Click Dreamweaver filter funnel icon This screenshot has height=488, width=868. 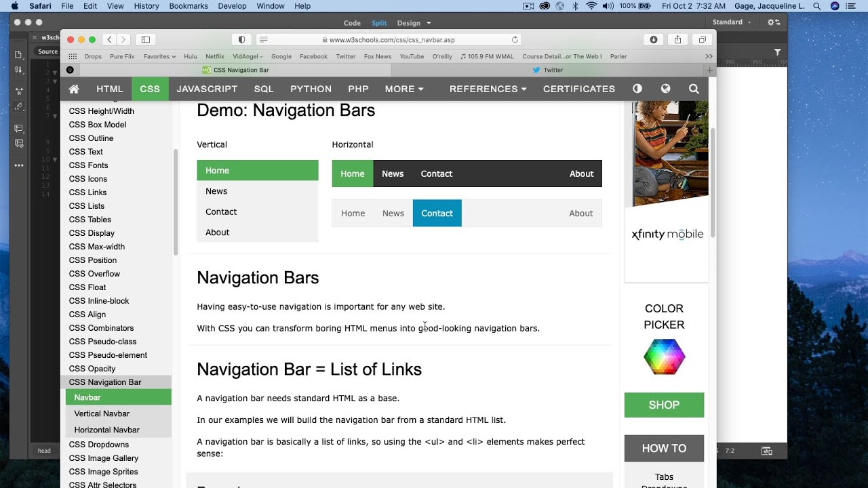(778, 52)
